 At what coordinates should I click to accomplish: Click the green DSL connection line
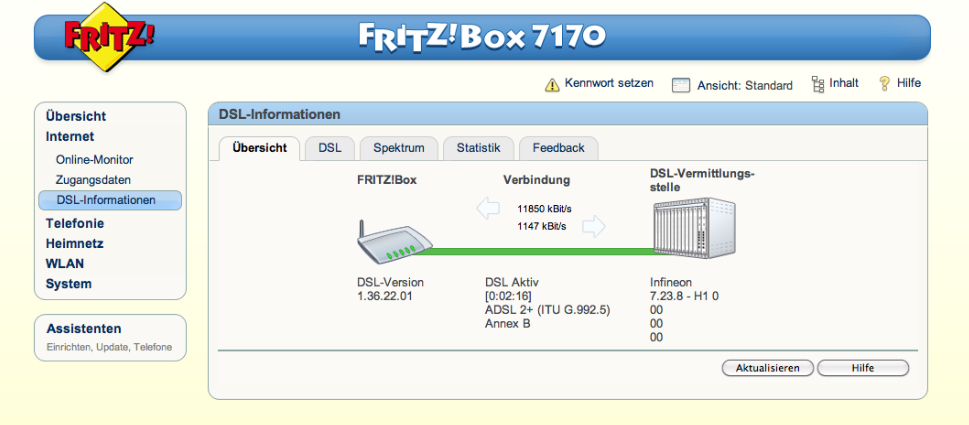point(538,251)
